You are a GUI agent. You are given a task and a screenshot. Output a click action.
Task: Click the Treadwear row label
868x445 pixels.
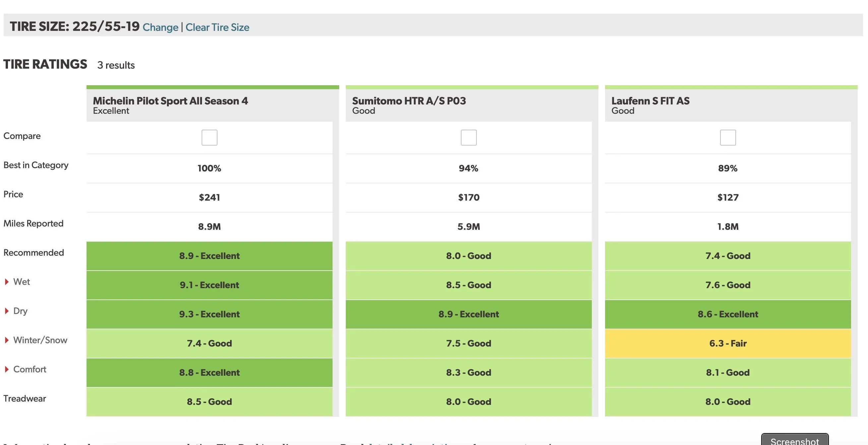(x=25, y=399)
